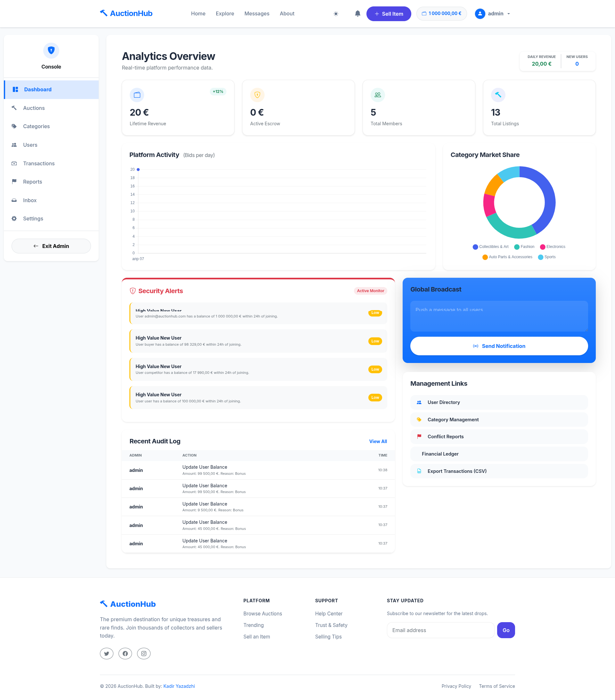Screen dimensions: 615x700
Task: Click the Active Escrow shield icon
Action: pos(257,95)
